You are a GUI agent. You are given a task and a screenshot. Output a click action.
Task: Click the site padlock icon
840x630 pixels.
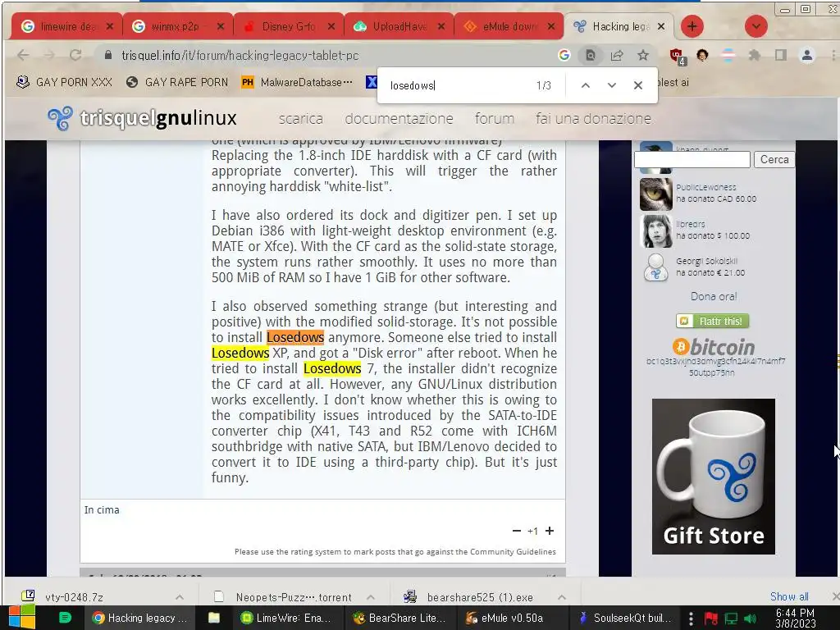pos(108,55)
